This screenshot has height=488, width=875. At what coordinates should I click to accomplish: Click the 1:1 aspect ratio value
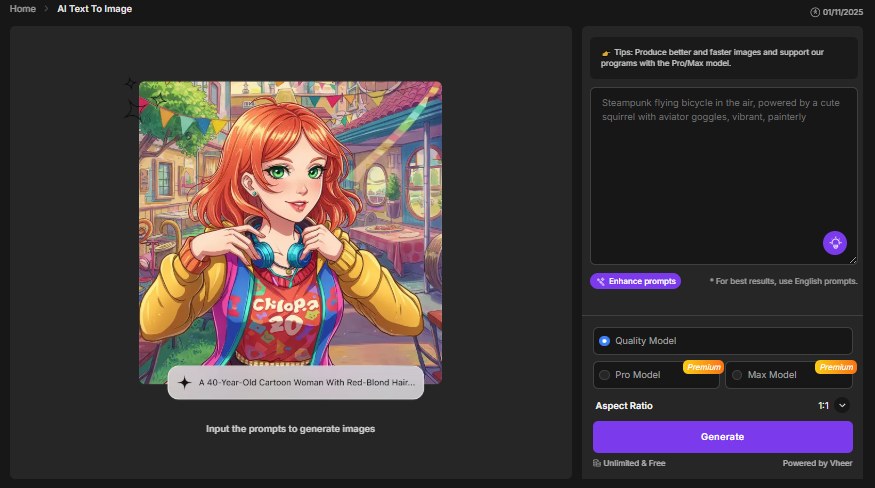(823, 406)
